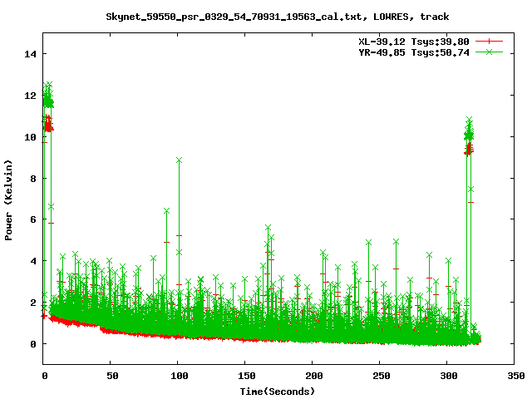Click x-axis tick label 150
This screenshot has width=532, height=399.
click(246, 376)
